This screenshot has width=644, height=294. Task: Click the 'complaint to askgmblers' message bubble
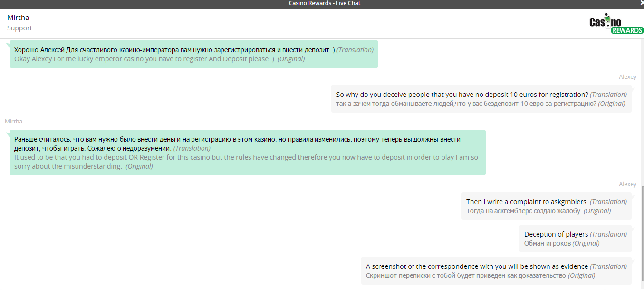(x=547, y=206)
